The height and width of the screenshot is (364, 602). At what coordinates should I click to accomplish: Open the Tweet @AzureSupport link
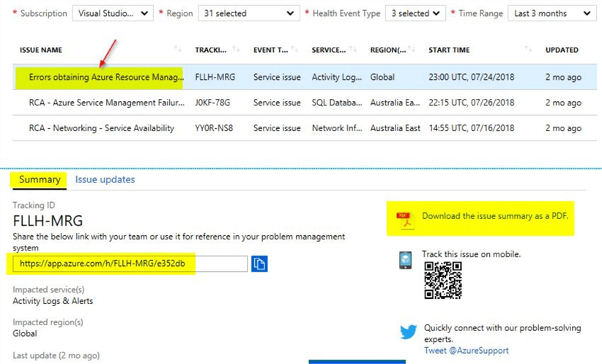(466, 351)
